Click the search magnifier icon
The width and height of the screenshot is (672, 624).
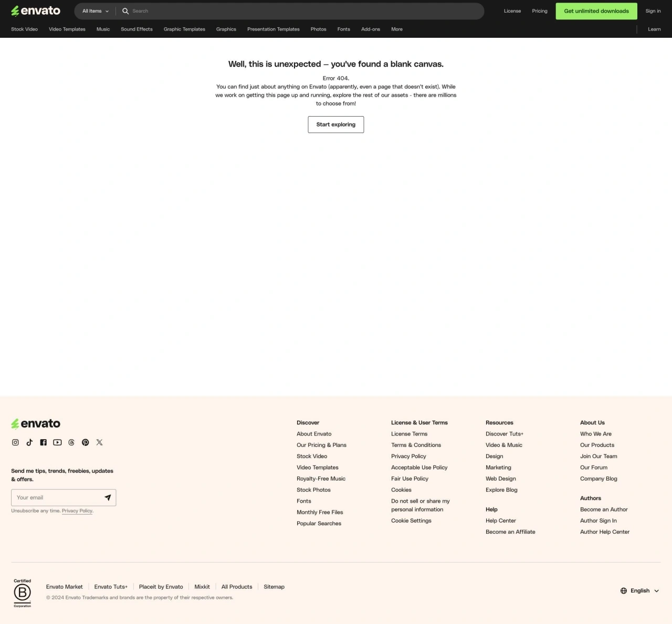125,11
